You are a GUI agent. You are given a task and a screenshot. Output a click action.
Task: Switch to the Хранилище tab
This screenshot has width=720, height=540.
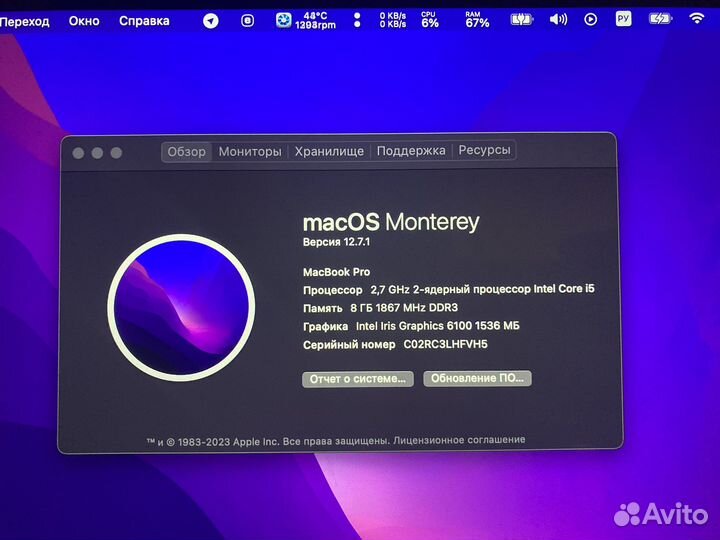click(329, 151)
